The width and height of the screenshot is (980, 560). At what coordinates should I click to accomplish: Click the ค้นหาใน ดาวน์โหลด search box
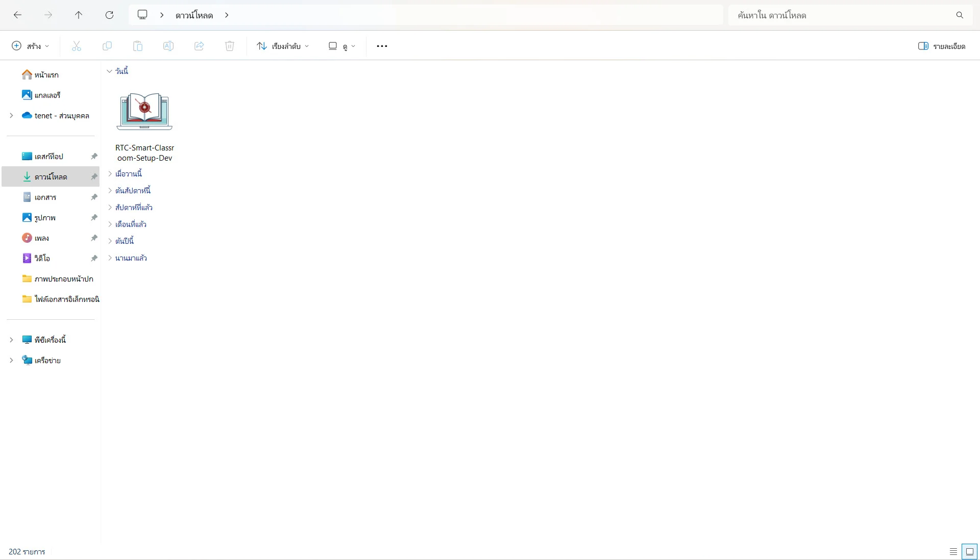(842, 15)
